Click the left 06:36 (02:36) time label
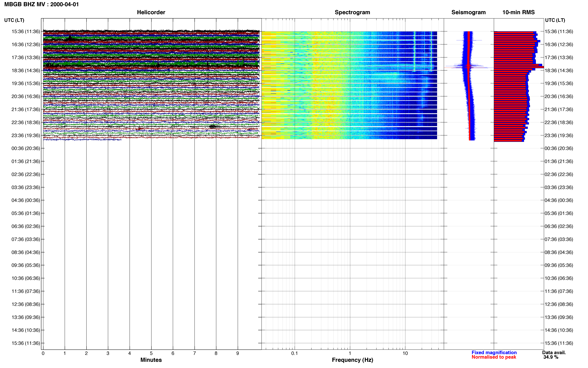The image size is (588, 368). tap(26, 226)
